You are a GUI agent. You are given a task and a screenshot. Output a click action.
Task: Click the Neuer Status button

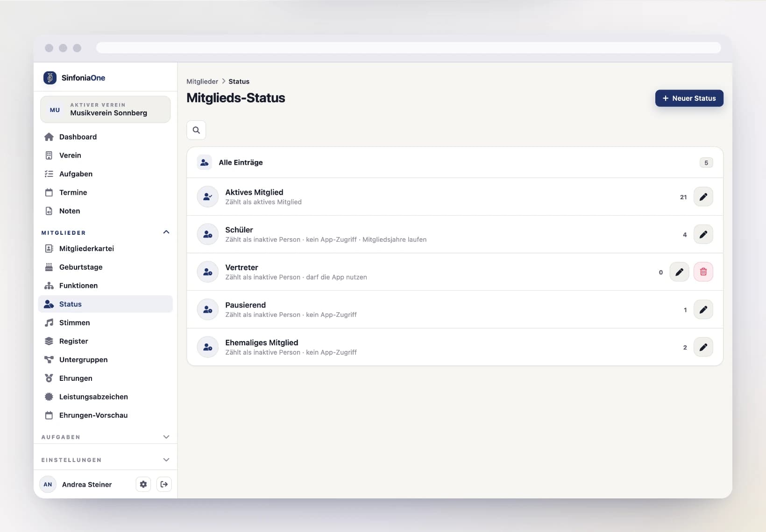coord(689,98)
